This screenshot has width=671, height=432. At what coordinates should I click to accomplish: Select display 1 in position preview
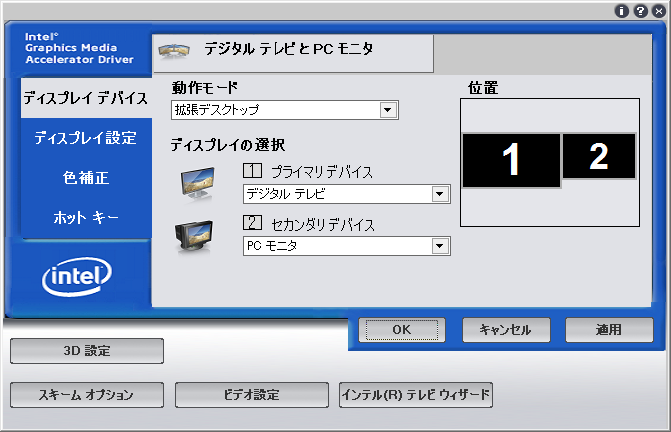511,160
